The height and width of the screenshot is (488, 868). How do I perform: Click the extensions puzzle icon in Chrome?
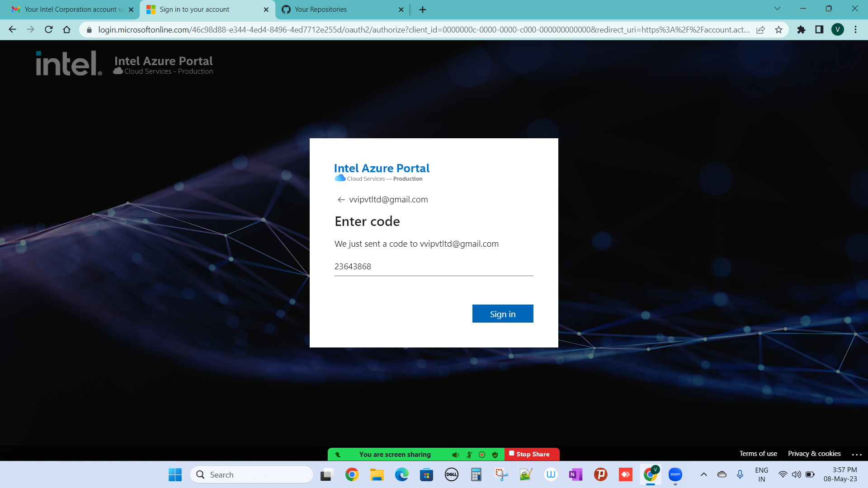pyautogui.click(x=801, y=29)
